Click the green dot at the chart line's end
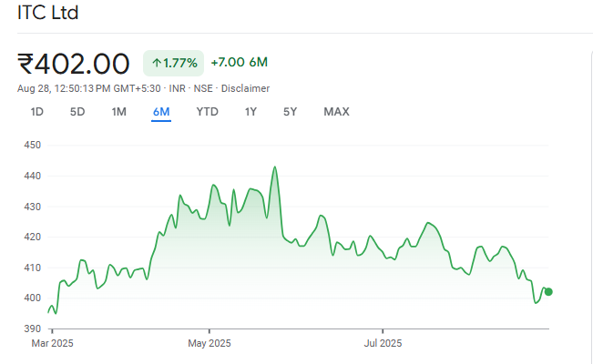593x364 pixels. [x=548, y=292]
